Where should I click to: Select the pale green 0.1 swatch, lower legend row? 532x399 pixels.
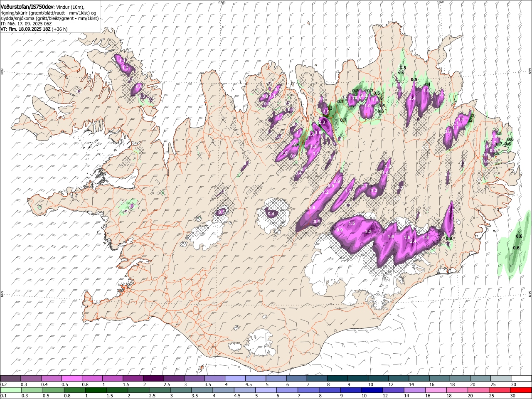coord(11,390)
